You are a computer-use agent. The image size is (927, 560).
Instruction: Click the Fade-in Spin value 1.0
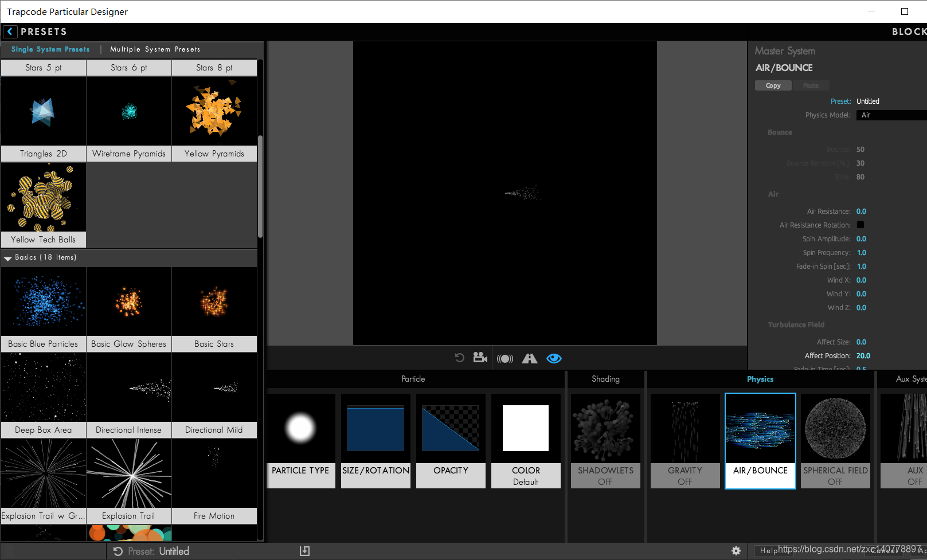tap(862, 267)
